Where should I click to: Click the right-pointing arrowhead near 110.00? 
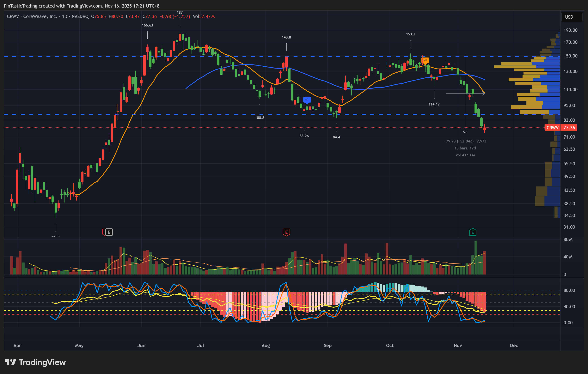[x=483, y=93]
